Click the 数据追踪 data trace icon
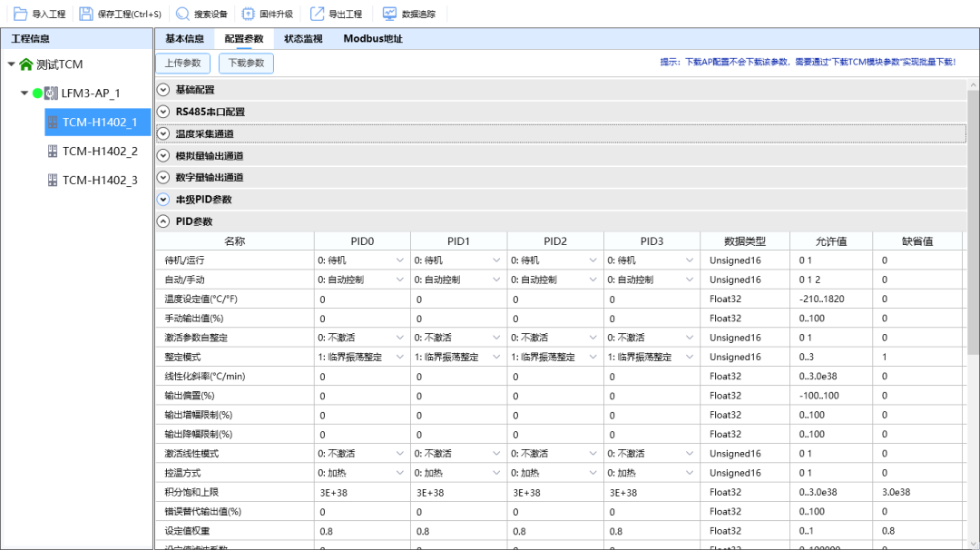The width and height of the screenshot is (980, 550). 389,15
